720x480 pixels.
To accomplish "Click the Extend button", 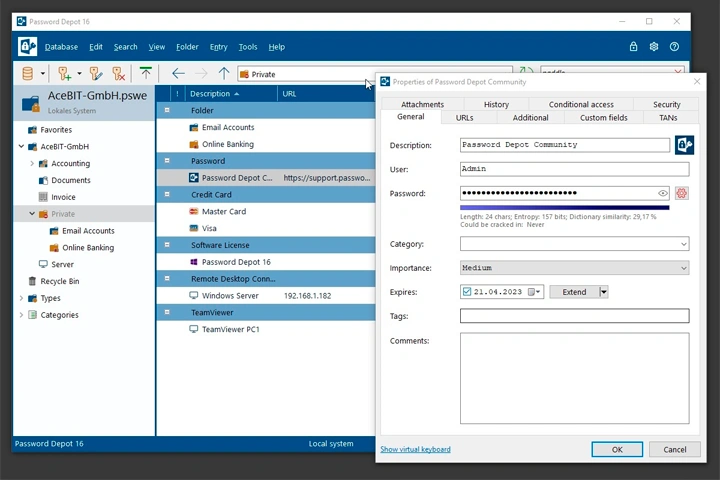I will point(574,292).
